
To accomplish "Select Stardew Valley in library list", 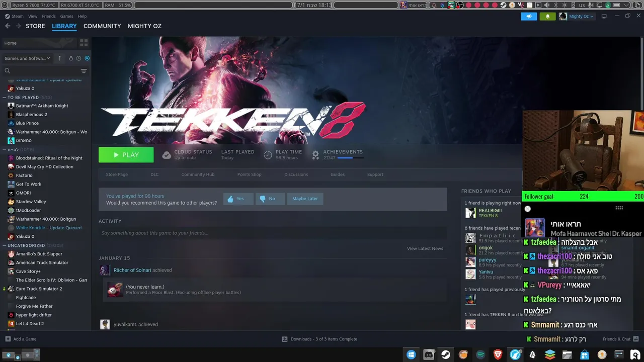I will point(31,202).
